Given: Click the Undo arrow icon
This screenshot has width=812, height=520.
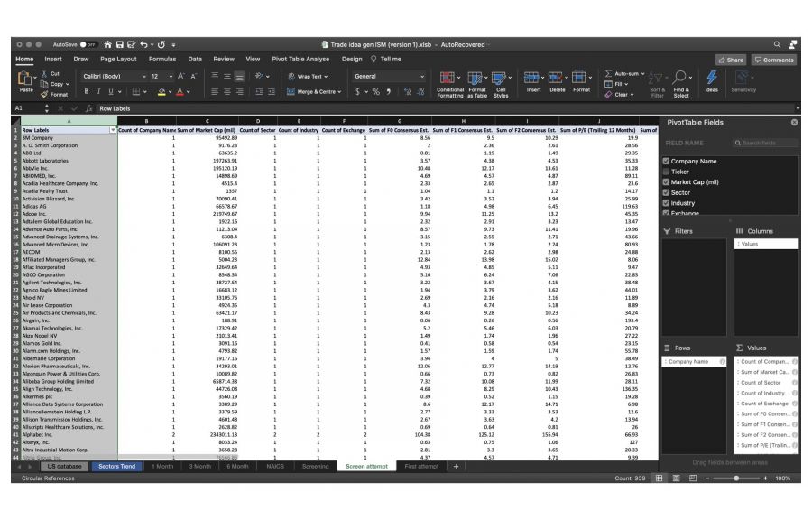Looking at the screenshot, I should 144,44.
